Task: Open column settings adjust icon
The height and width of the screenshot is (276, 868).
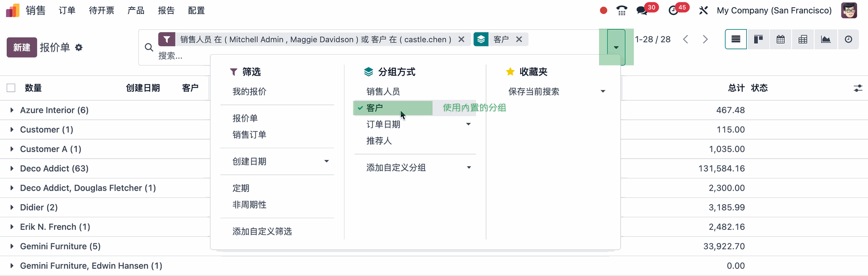Action: point(858,88)
